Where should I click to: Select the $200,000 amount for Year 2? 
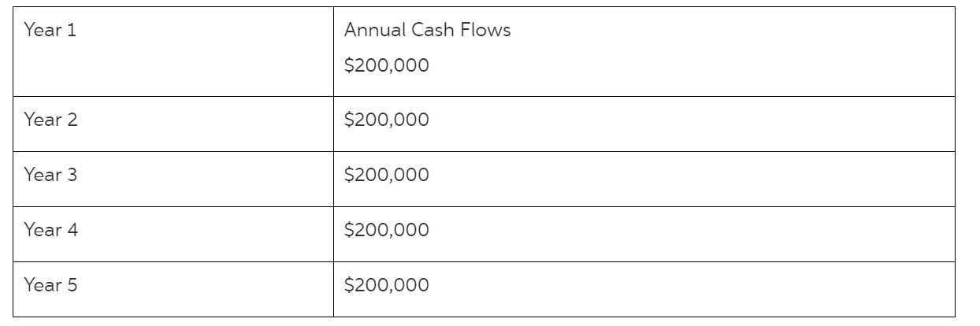(387, 120)
